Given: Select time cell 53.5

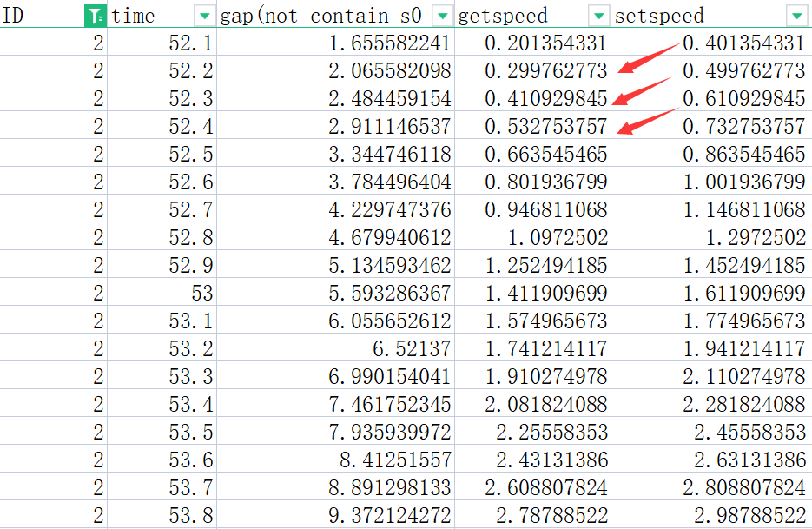Looking at the screenshot, I should click(162, 432).
